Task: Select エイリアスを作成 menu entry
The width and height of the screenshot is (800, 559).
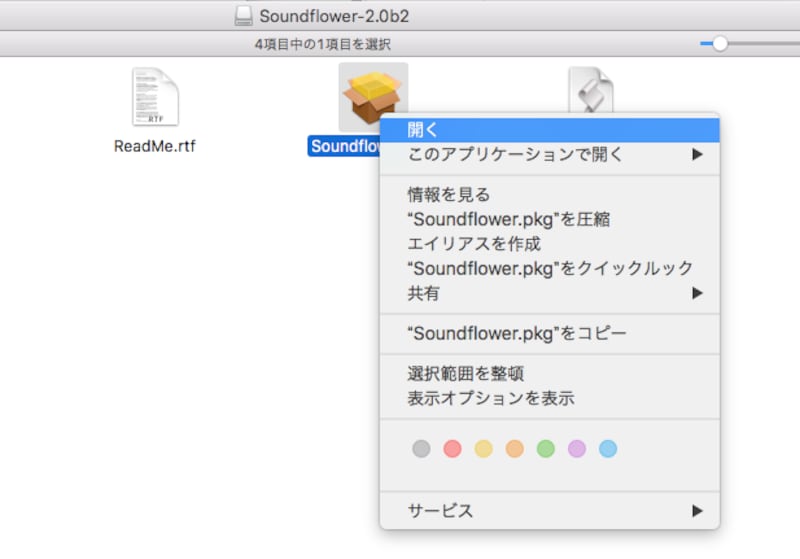Action: coord(549,244)
